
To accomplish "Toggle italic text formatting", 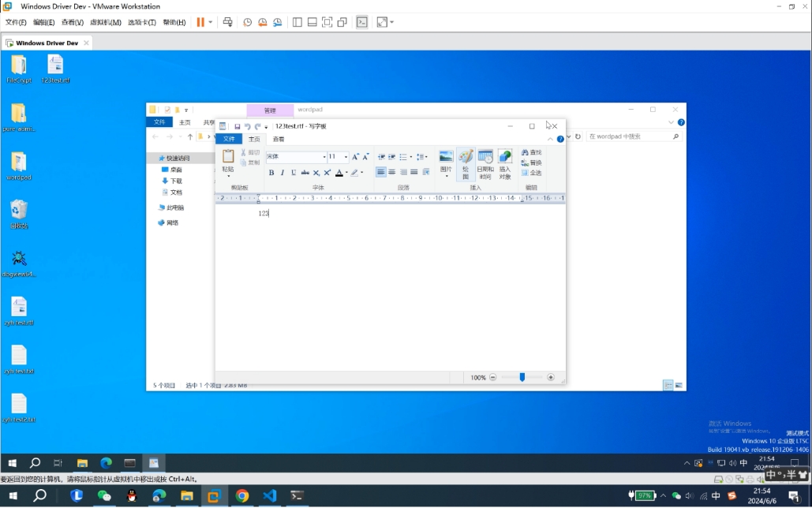I will [x=283, y=173].
